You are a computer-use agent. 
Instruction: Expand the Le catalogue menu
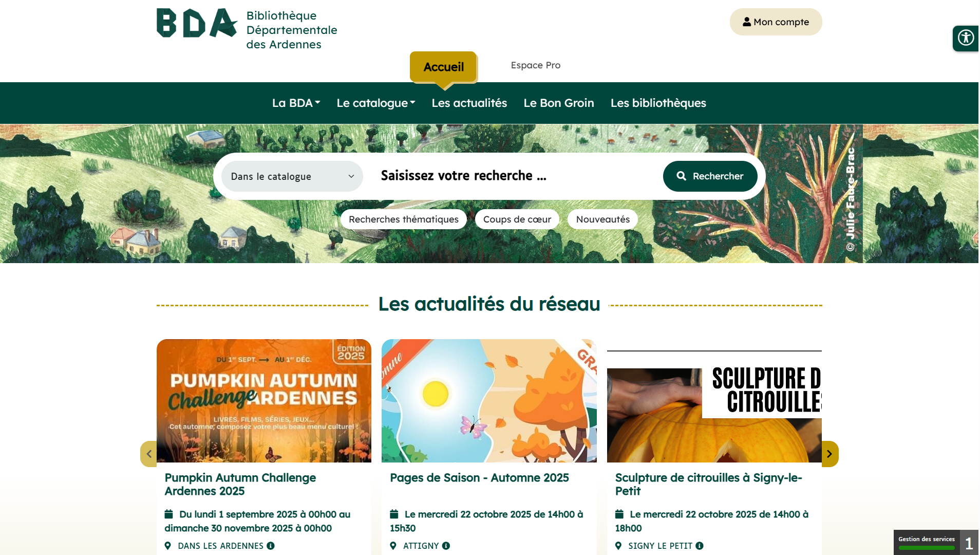pos(375,103)
